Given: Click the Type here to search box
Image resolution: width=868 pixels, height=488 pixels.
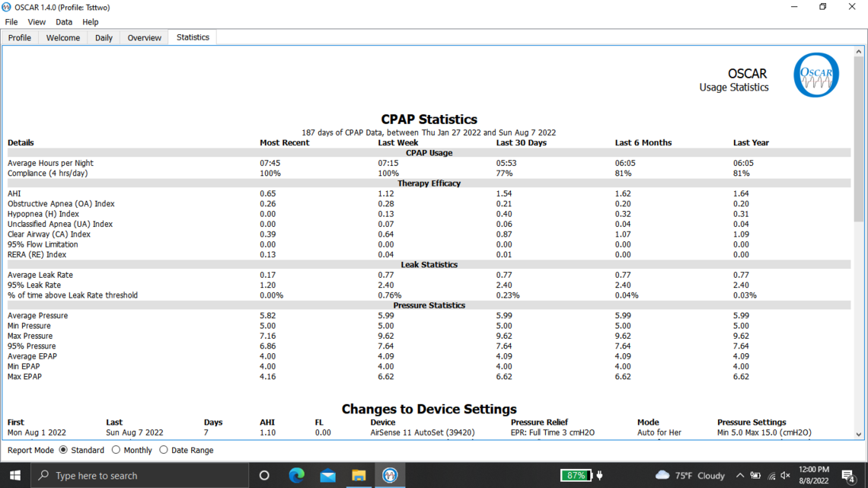Looking at the screenshot, I should coord(141,475).
